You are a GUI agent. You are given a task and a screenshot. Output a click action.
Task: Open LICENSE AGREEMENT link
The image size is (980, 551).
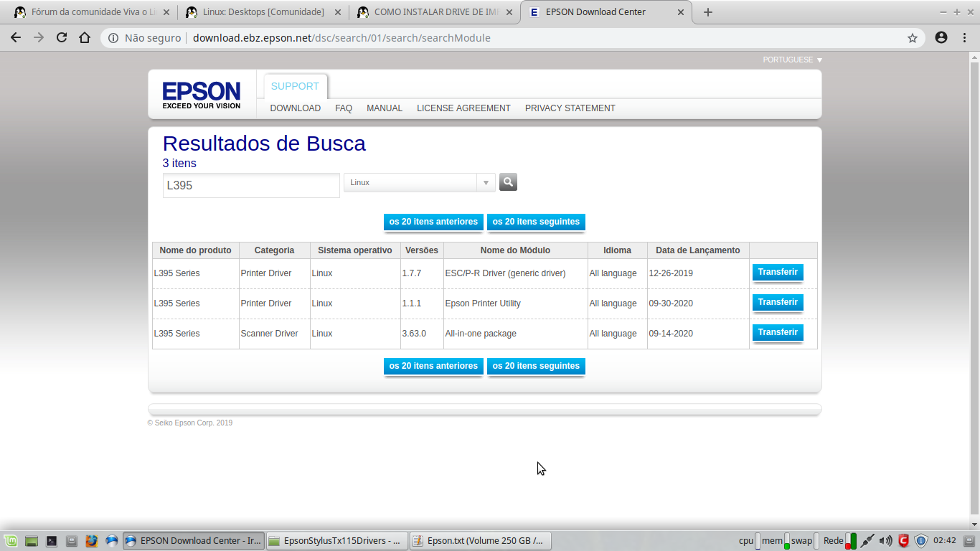point(463,108)
